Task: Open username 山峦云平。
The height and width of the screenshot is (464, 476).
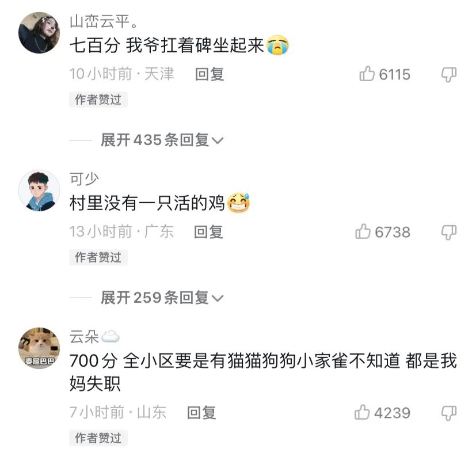Action: 104,22
